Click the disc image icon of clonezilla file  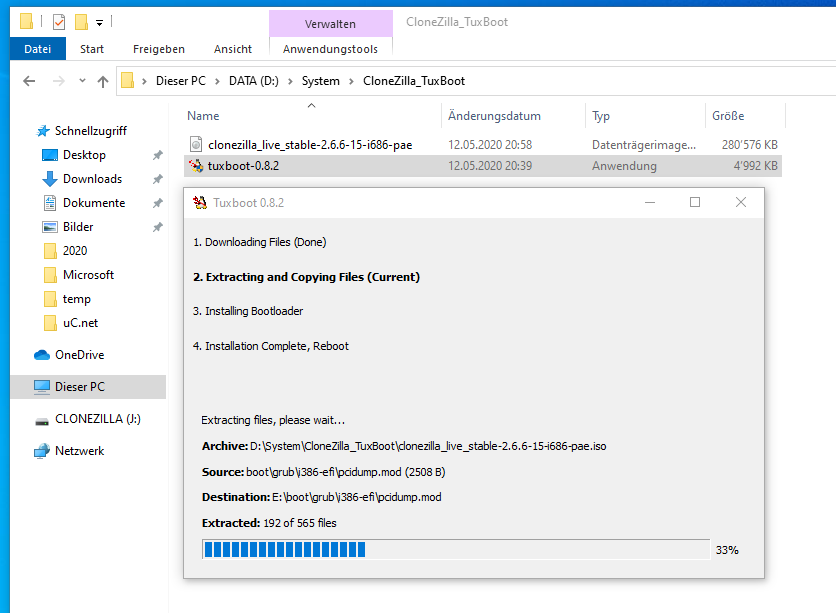coord(196,144)
